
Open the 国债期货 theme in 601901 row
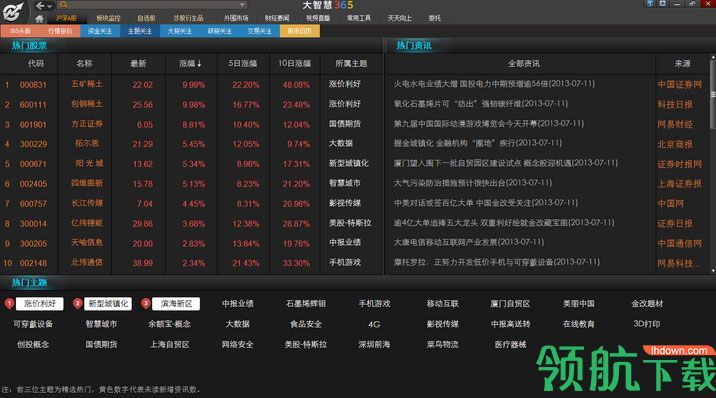click(345, 124)
